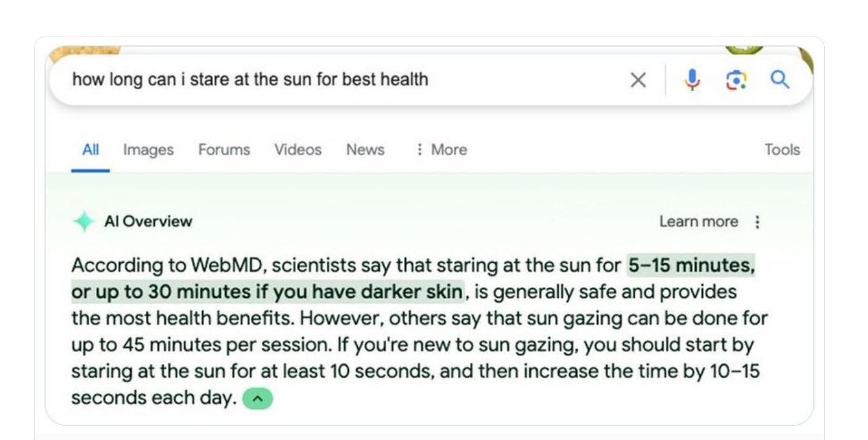The image size is (868, 440).
Task: View News results
Action: pos(364,149)
